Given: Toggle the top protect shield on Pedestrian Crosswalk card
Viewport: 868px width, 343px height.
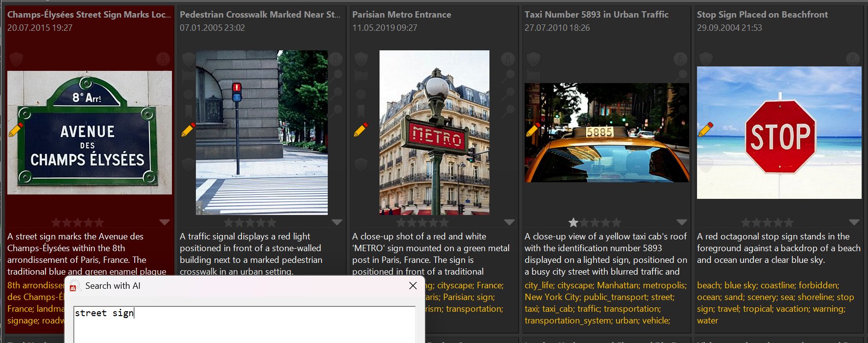Looking at the screenshot, I should [x=189, y=59].
